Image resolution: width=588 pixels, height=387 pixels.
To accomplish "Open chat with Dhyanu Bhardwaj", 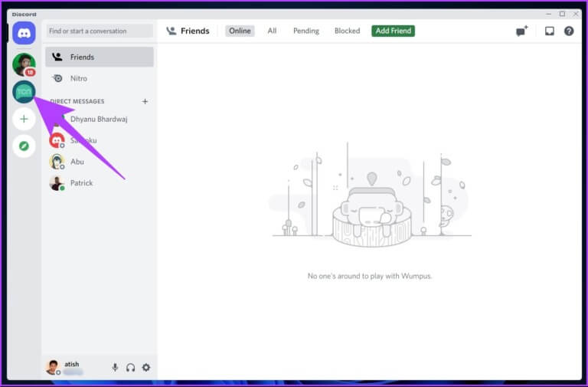I will coord(100,119).
